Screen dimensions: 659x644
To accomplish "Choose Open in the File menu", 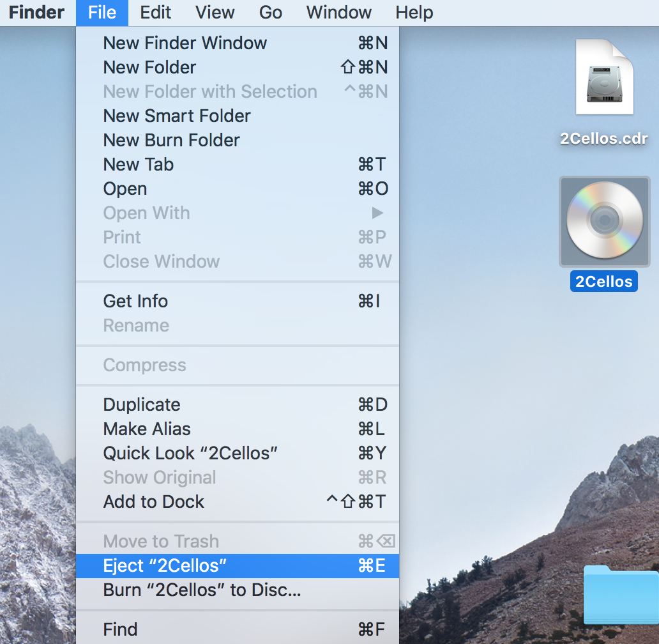I will click(x=238, y=188).
